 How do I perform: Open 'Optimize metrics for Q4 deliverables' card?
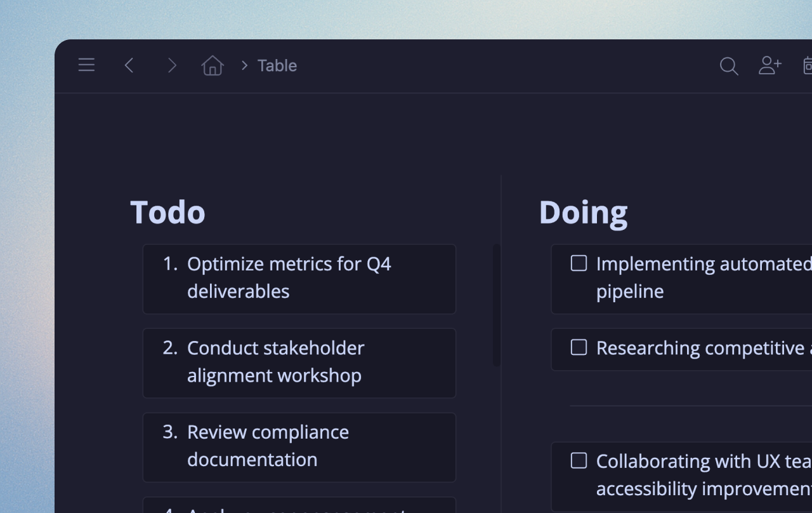[x=299, y=278]
